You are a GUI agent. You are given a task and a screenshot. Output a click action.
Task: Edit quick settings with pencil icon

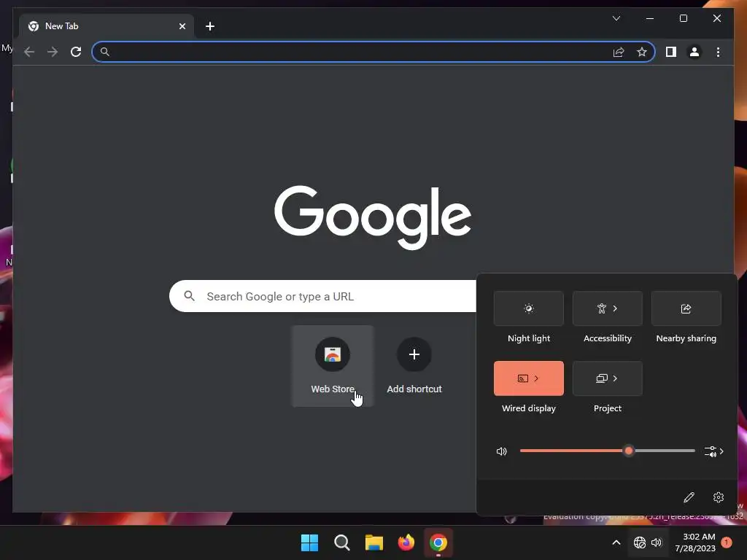(x=689, y=497)
